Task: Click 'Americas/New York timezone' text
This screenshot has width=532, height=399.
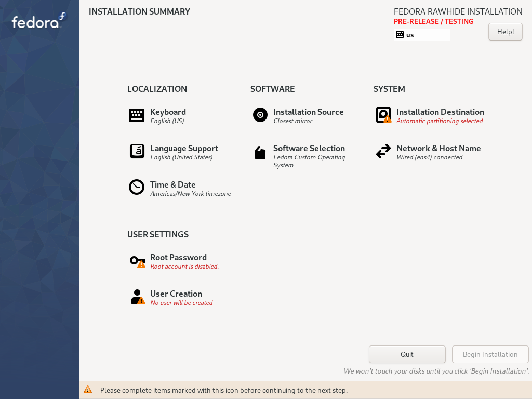Action: pos(191,194)
